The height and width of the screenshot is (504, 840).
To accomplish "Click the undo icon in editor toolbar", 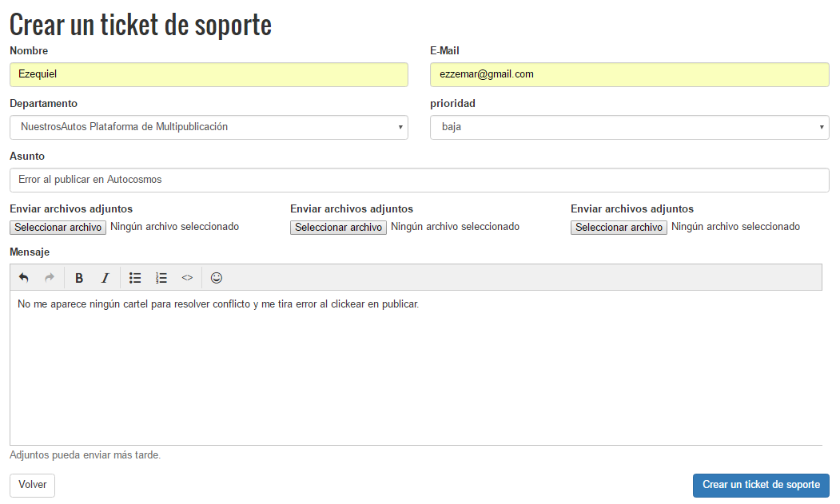I will click(24, 278).
